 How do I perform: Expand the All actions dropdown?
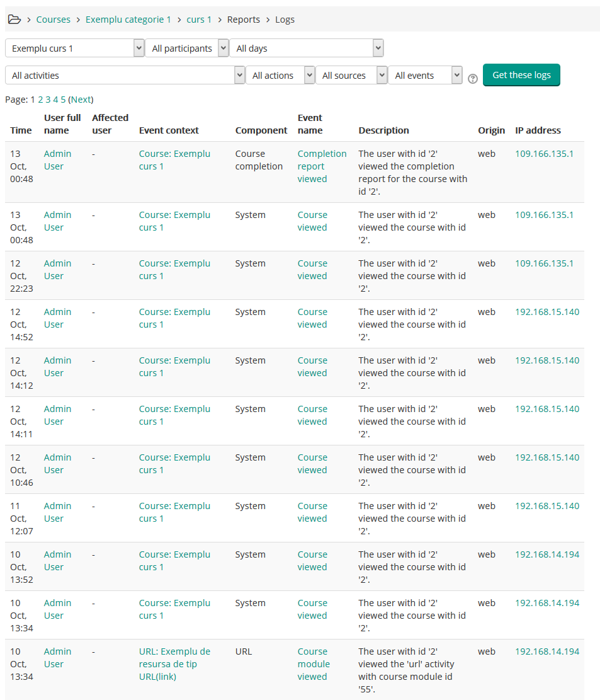tap(280, 75)
